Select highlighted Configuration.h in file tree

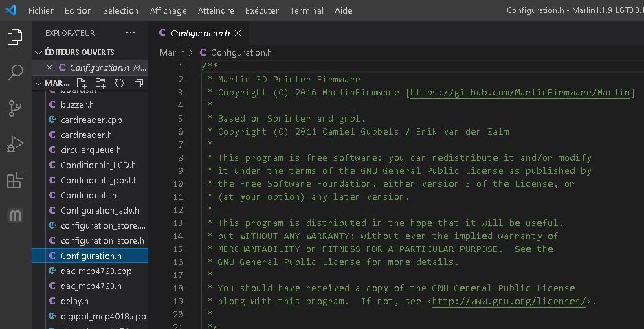pos(90,256)
